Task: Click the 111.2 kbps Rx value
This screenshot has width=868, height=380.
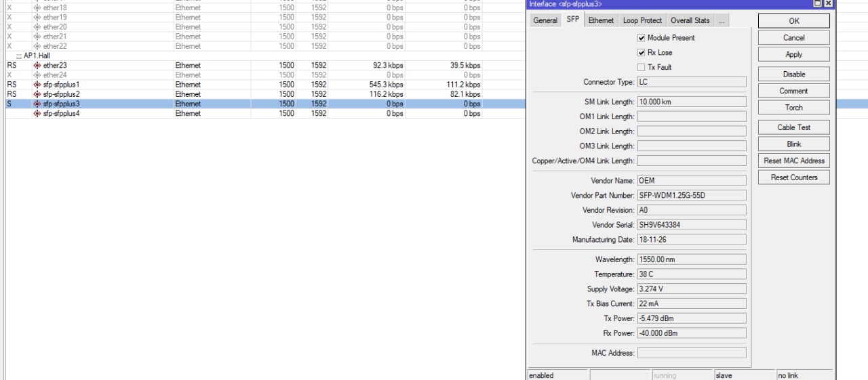Action: (464, 85)
